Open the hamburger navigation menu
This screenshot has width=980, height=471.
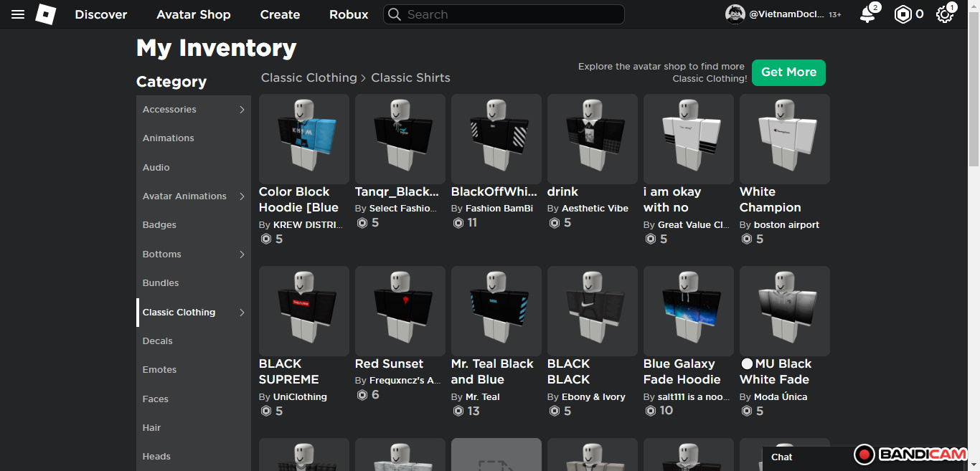point(18,14)
